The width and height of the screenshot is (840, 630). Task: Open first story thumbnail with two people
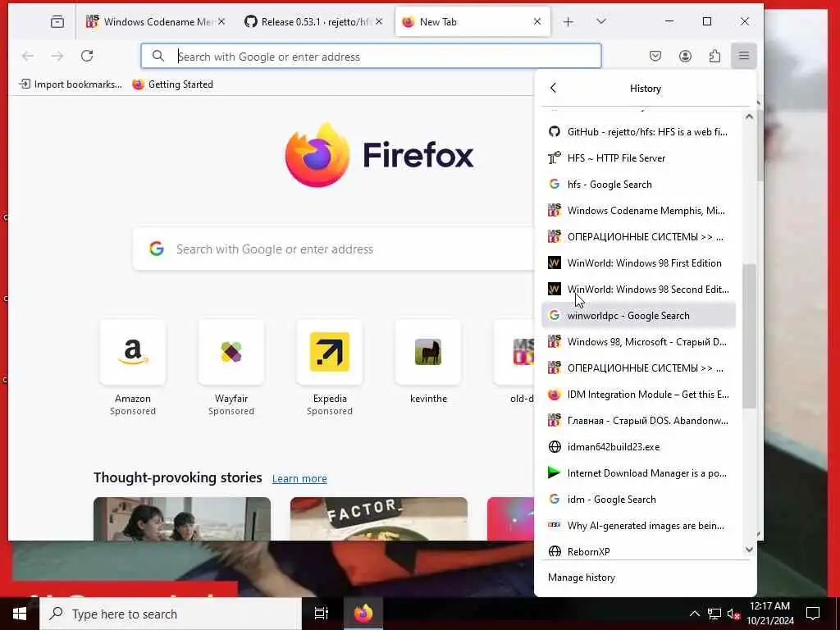click(182, 518)
